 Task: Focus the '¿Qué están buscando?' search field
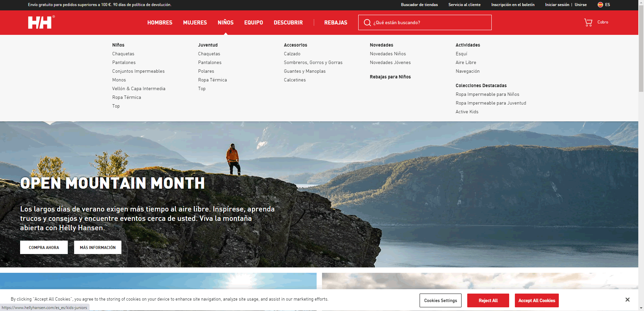pyautogui.click(x=431, y=22)
